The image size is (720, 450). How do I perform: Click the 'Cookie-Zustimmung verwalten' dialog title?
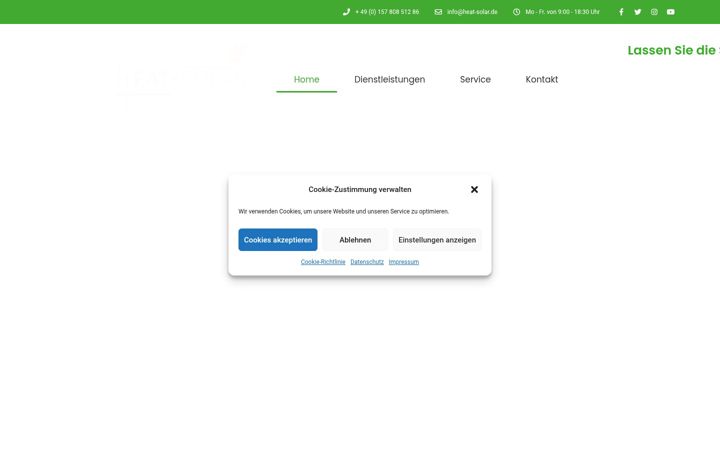[x=360, y=189]
